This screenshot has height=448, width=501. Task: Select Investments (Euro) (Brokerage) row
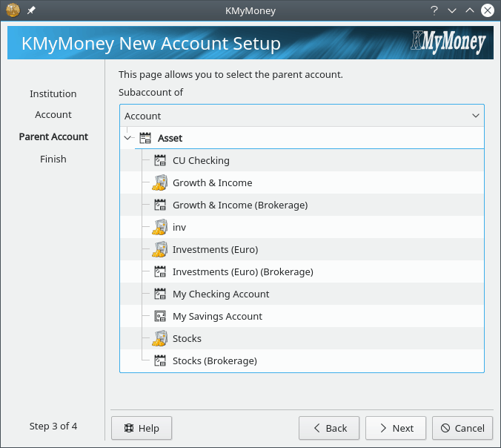(x=302, y=271)
